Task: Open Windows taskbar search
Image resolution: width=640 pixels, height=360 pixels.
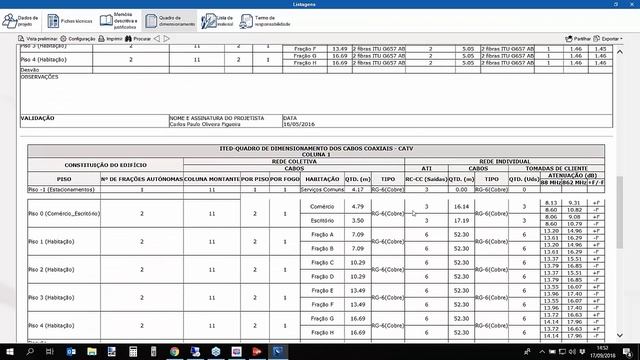Action: 30,351
